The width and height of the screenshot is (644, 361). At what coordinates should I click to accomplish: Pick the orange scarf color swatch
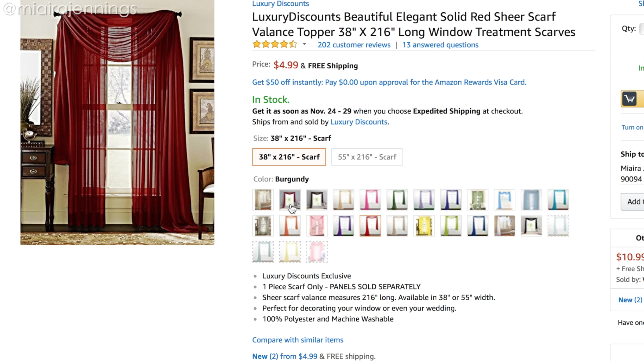click(x=290, y=226)
